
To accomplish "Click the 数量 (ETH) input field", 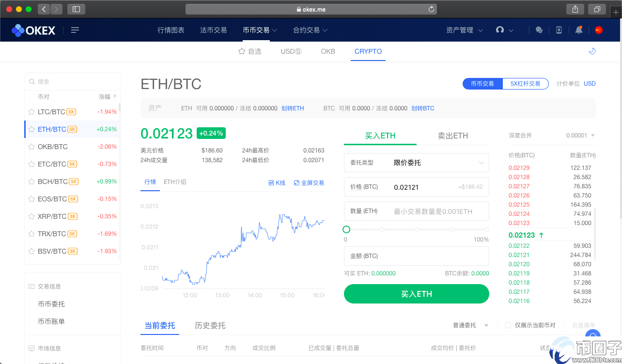I will (x=417, y=211).
